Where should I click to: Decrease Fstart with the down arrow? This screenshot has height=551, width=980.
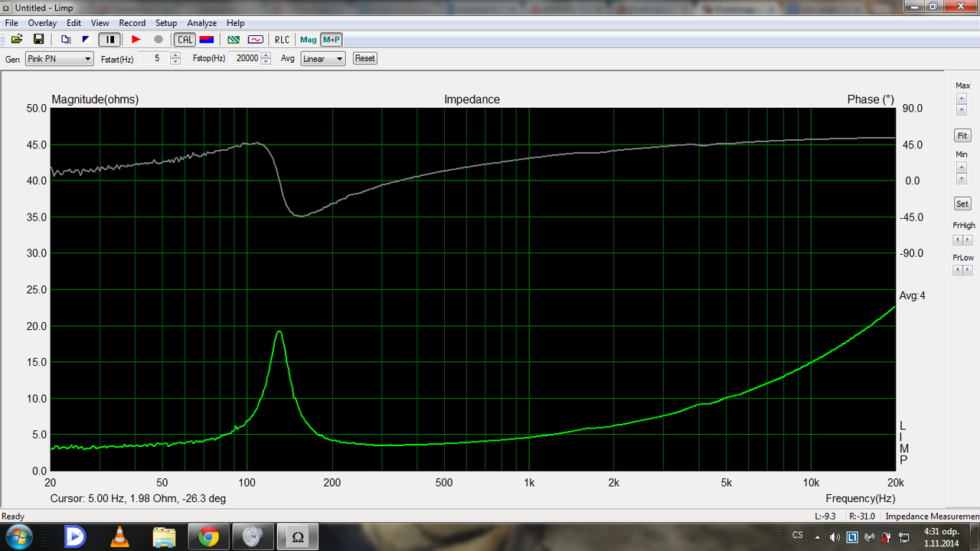tap(175, 61)
